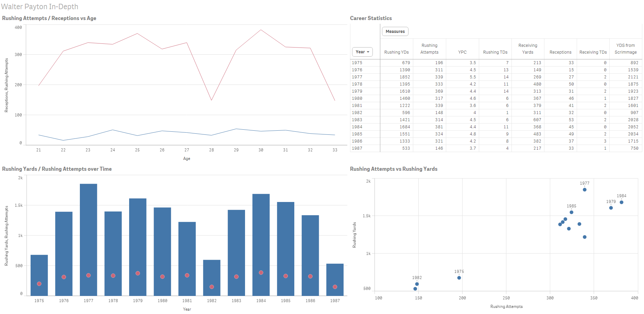Click age 21 on the line chart axis
This screenshot has height=314, width=644.
(38, 150)
